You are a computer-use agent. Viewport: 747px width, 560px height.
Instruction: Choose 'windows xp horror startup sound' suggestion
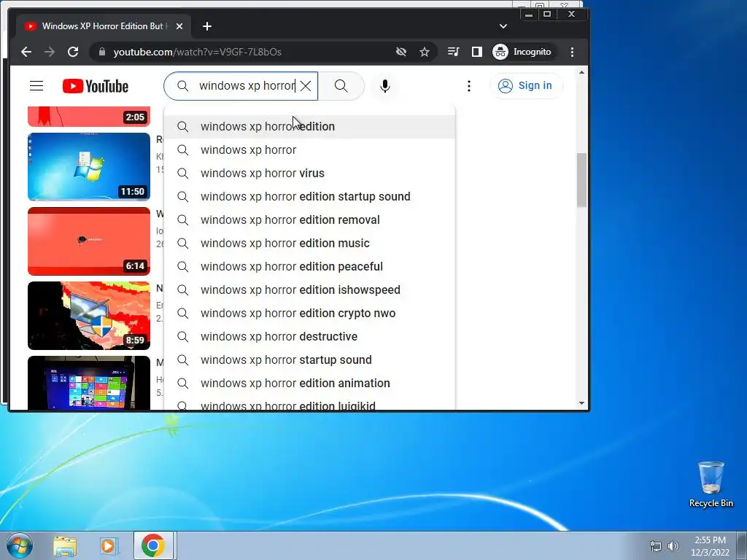point(309,360)
